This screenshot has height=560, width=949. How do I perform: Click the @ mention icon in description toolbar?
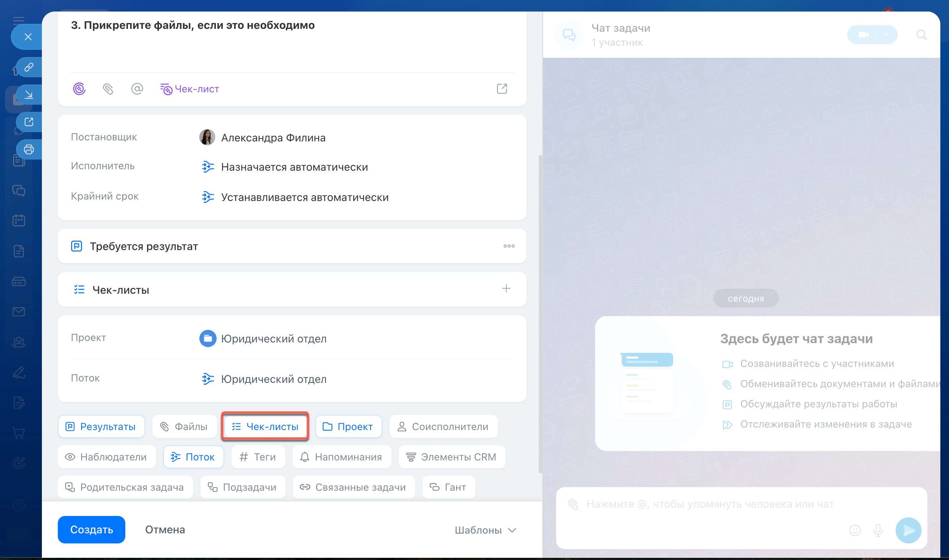(x=137, y=89)
